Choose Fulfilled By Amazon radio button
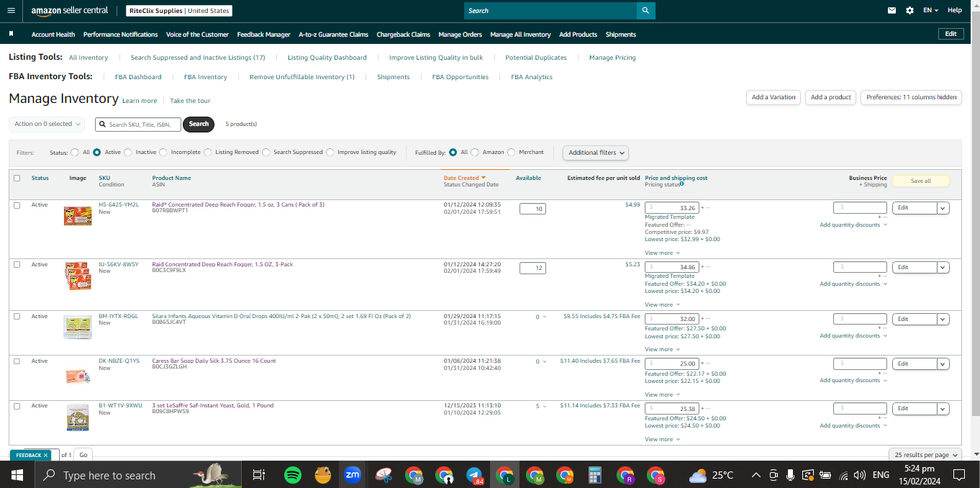The image size is (980, 488). tap(474, 152)
